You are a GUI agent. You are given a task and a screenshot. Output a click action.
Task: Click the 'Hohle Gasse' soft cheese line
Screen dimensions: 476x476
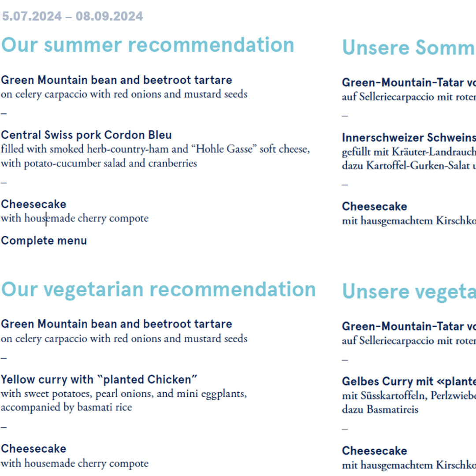click(156, 149)
